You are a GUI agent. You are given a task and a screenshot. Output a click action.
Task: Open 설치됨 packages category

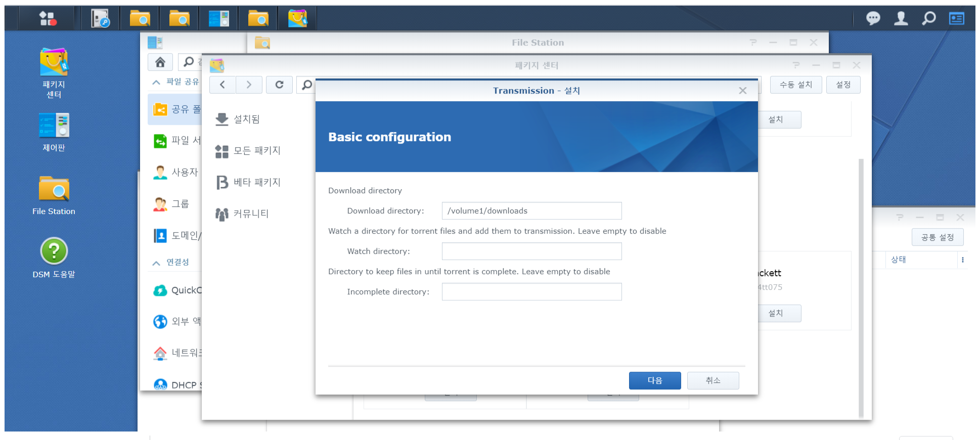pyautogui.click(x=237, y=119)
